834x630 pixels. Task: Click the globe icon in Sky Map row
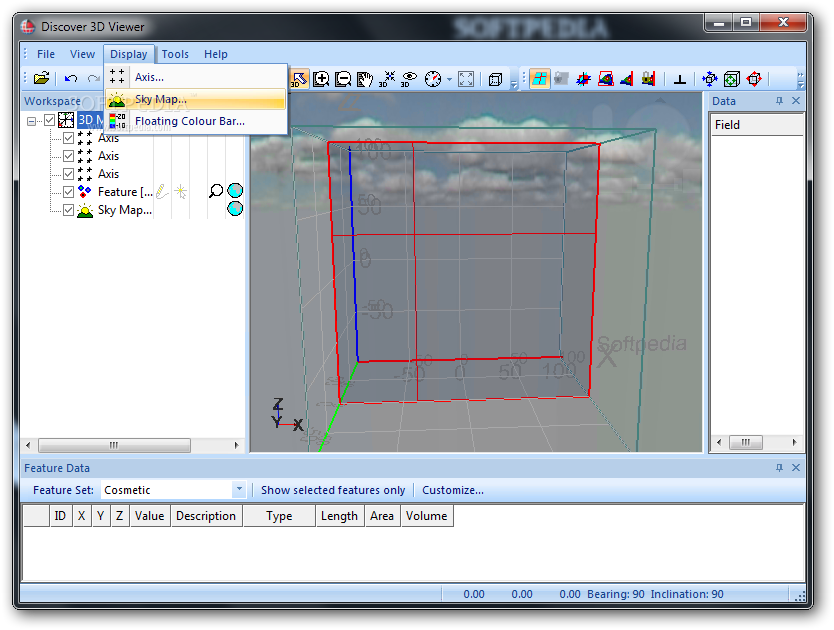coord(235,209)
